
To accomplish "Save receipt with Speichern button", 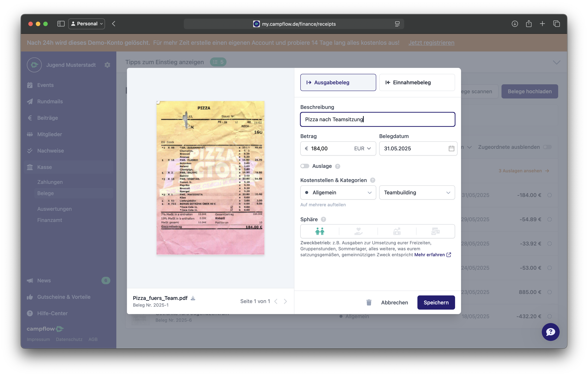I will tap(436, 303).
